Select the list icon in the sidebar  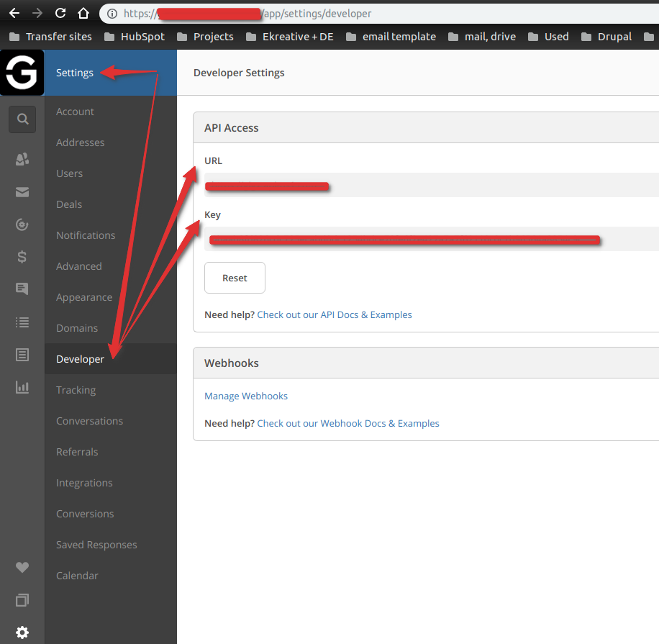click(22, 322)
